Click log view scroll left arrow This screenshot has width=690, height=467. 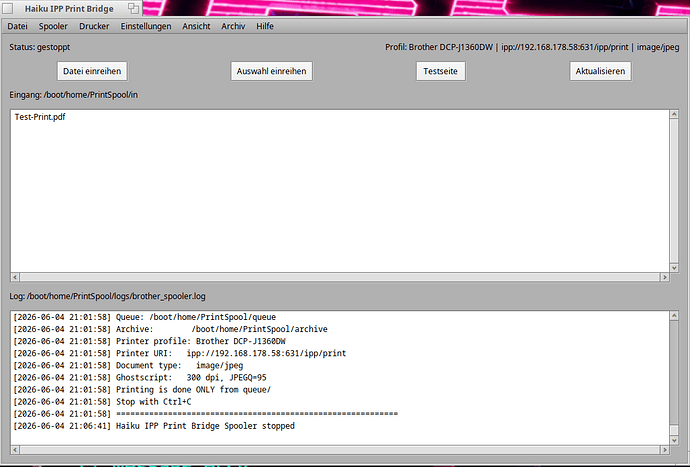tap(15, 450)
